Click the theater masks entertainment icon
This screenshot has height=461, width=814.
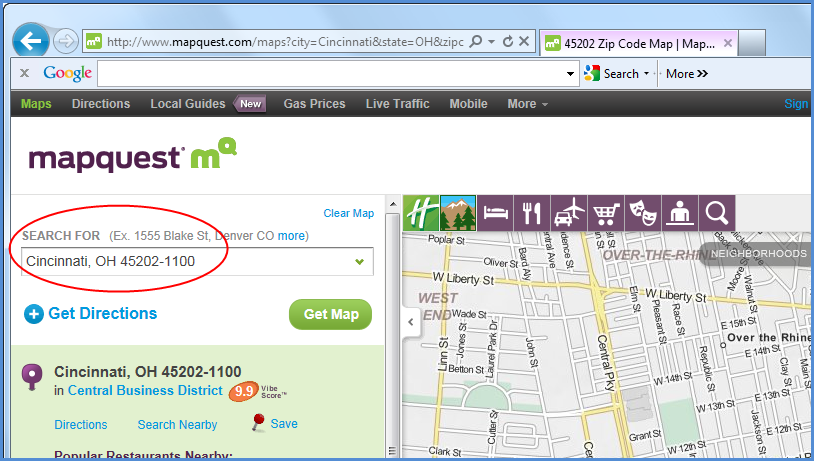click(x=643, y=213)
